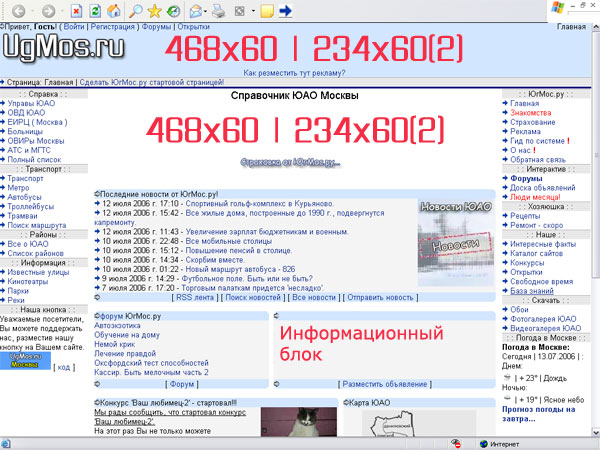Open Метро in Транспорт menu

coord(18,188)
